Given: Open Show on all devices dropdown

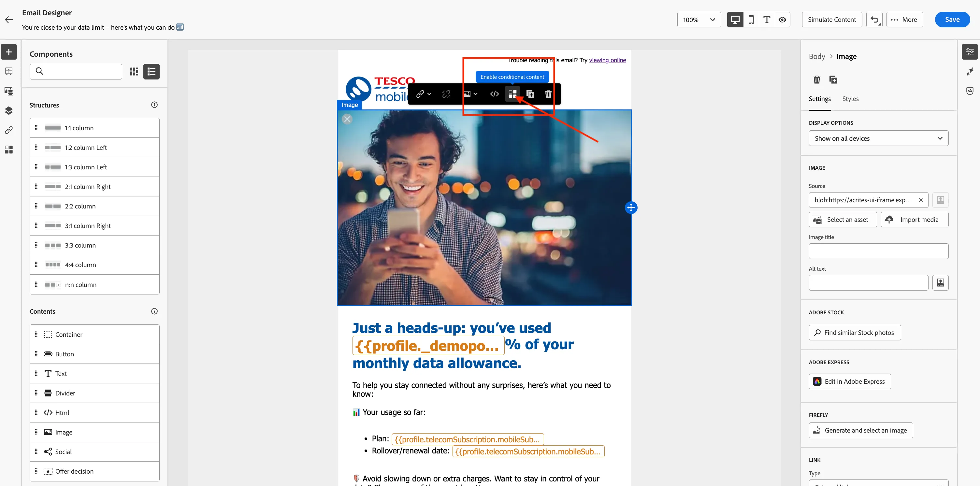Looking at the screenshot, I should coord(878,138).
